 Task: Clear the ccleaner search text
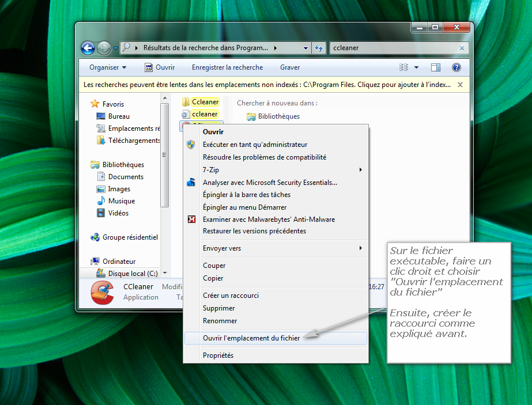[x=462, y=48]
